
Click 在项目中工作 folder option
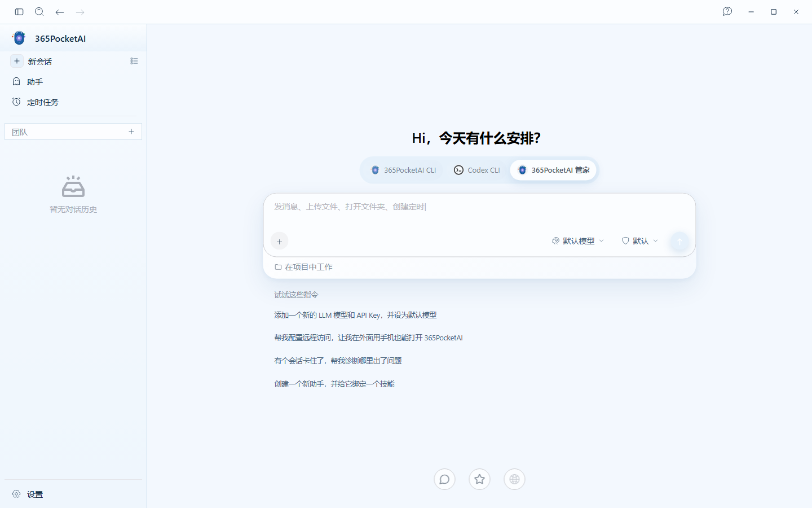tap(303, 267)
